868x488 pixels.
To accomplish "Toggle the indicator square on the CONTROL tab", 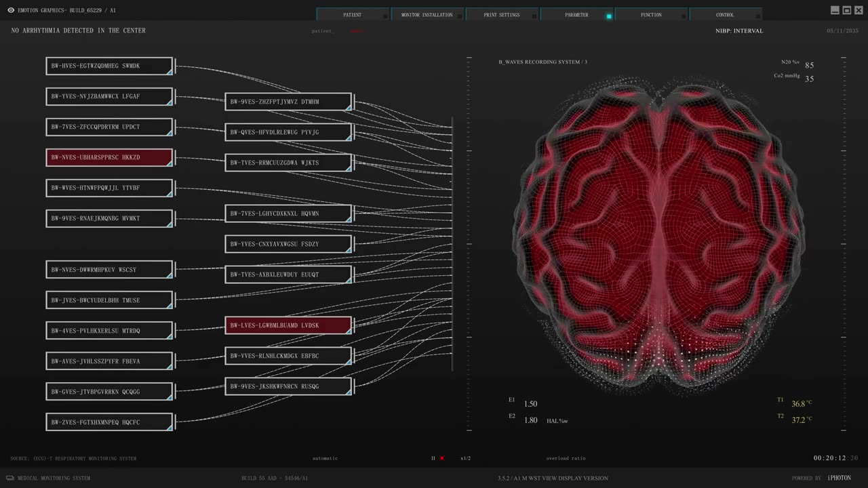I will coord(758,16).
